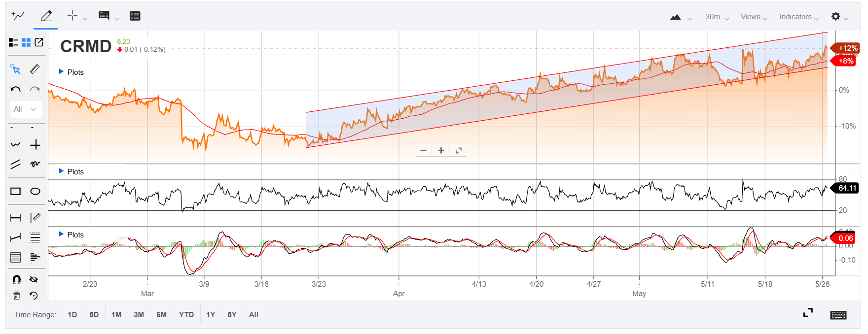Open the Indicators dropdown menu
The width and height of the screenshot is (868, 334).
pyautogui.click(x=799, y=17)
